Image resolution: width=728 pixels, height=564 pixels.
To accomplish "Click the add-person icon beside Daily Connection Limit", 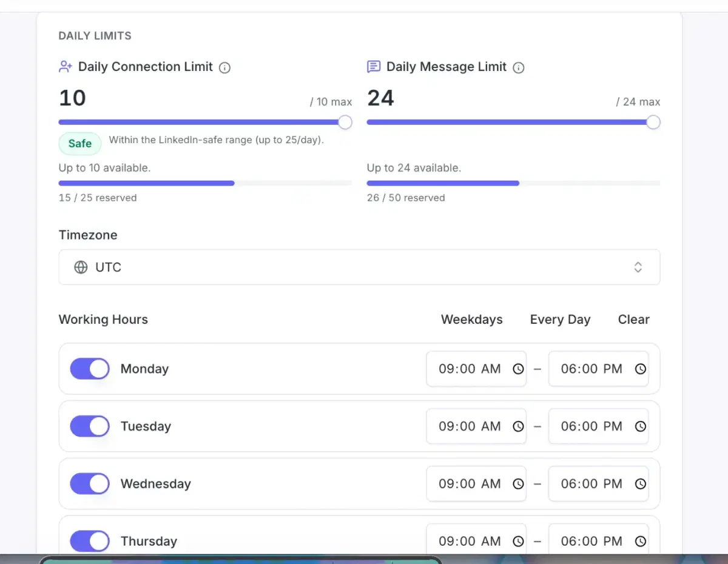I will pyautogui.click(x=66, y=67).
